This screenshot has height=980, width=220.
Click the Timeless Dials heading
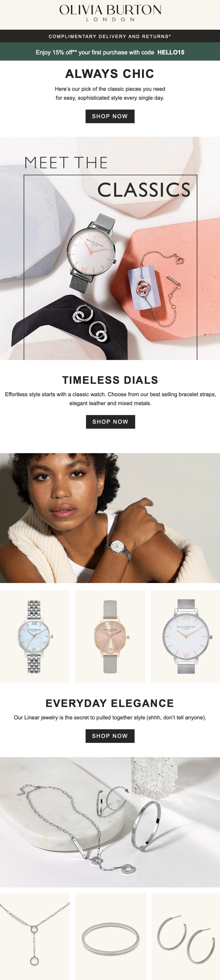(110, 380)
